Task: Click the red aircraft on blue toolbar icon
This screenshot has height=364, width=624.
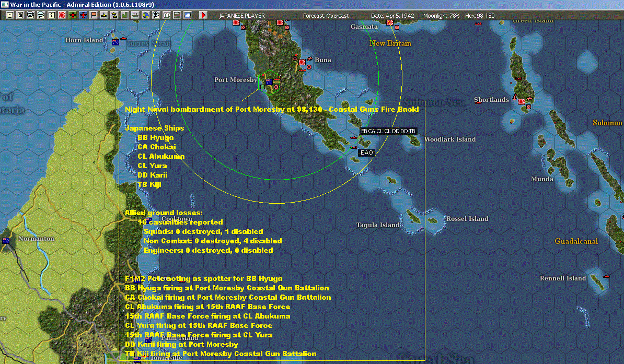Action: pos(83,15)
